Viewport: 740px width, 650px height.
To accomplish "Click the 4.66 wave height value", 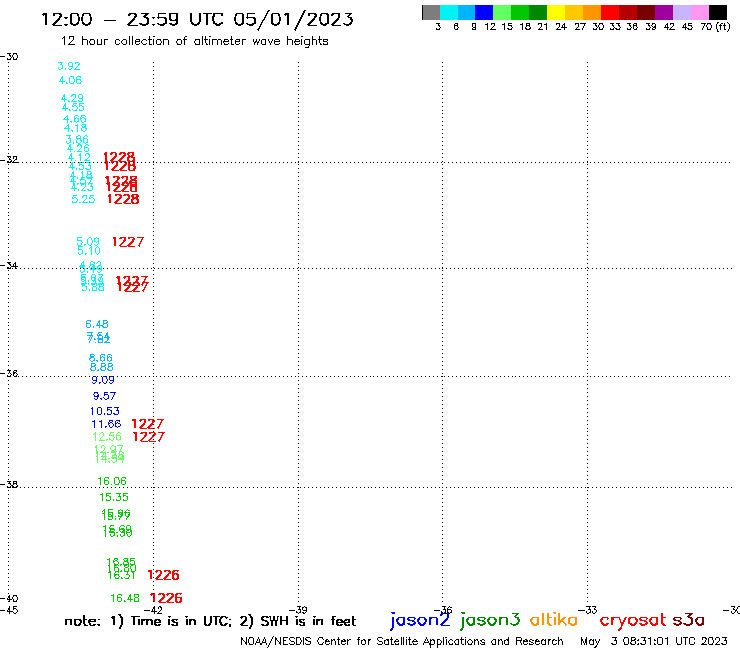I will pyautogui.click(x=75, y=119).
